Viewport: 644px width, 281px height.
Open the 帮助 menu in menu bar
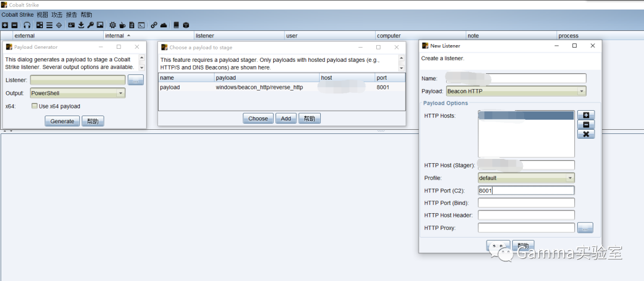pyautogui.click(x=86, y=15)
